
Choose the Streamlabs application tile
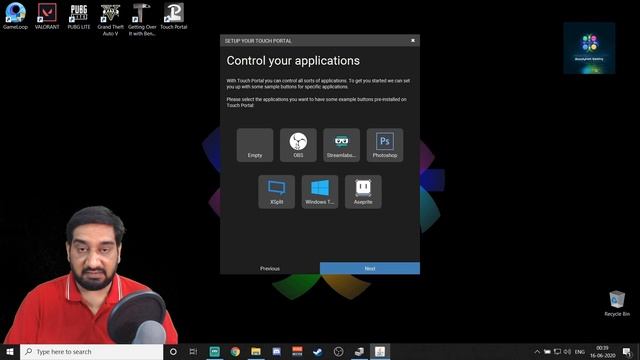[341, 145]
